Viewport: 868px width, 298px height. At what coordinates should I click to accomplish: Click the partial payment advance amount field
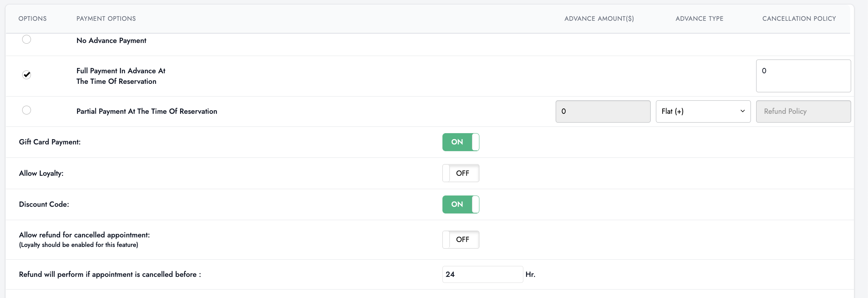[602, 111]
